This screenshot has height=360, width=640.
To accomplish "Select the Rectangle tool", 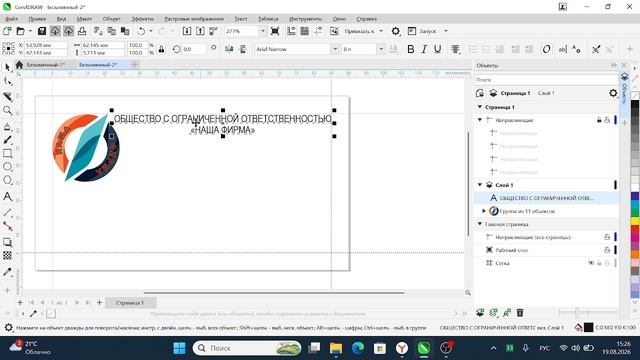I will pyautogui.click(x=7, y=153).
